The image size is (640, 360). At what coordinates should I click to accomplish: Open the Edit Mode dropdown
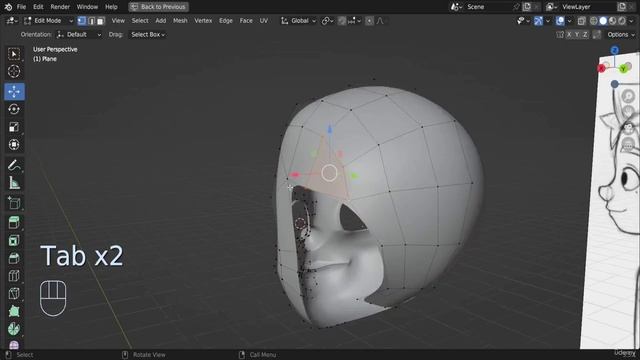pyautogui.click(x=49, y=21)
